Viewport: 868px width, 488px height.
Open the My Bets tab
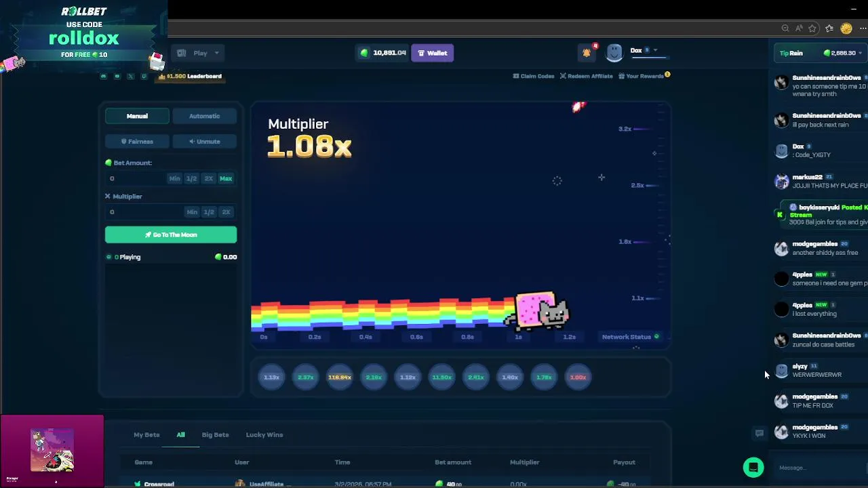tap(146, 434)
